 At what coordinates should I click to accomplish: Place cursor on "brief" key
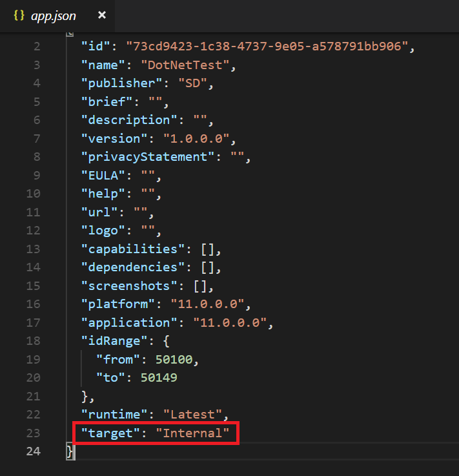(x=107, y=101)
